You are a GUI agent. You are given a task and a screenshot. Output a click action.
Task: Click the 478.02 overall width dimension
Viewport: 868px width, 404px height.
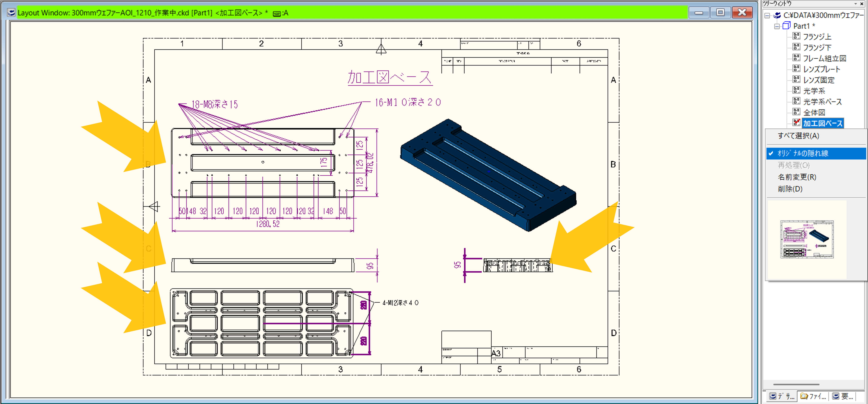[370, 163]
